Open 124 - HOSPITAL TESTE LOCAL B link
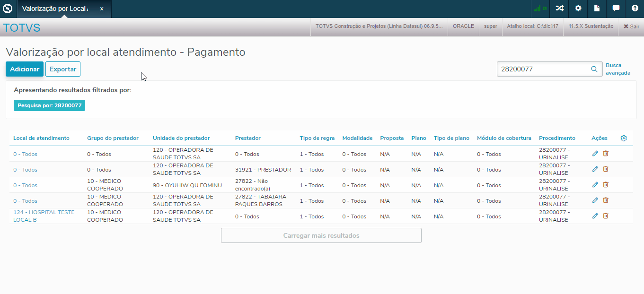 click(x=44, y=216)
